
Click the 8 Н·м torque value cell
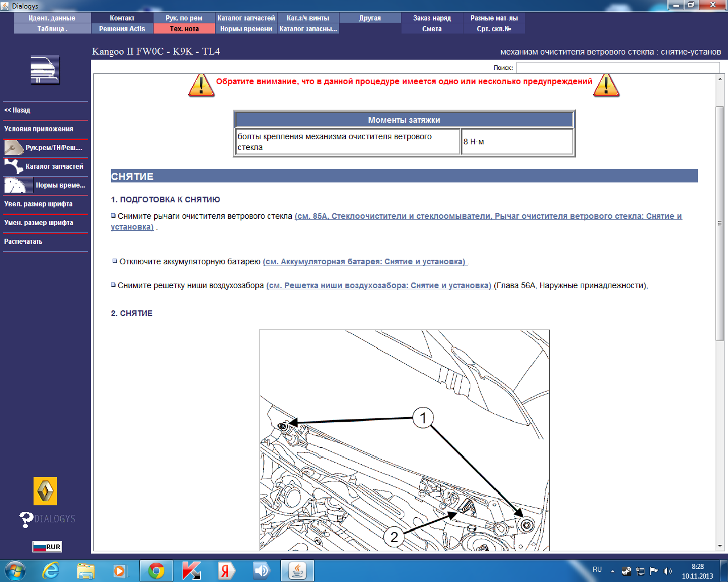click(x=517, y=142)
